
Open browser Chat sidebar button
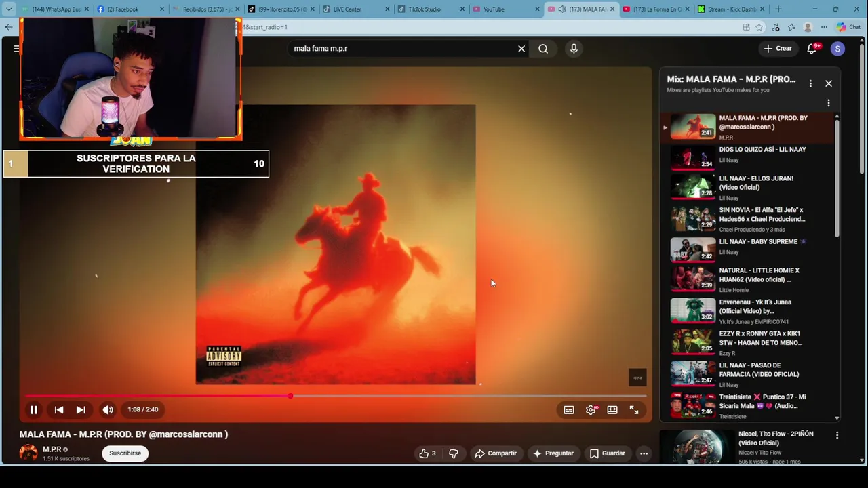849,27
